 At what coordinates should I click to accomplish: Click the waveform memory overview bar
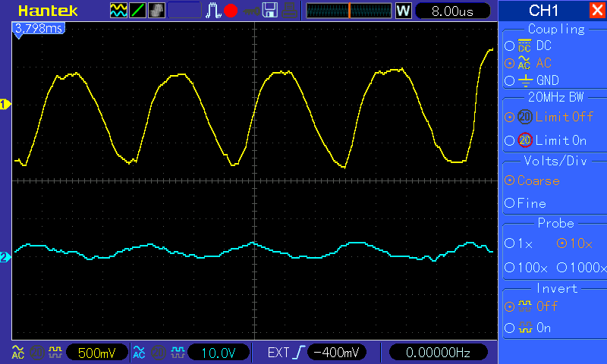click(x=349, y=11)
